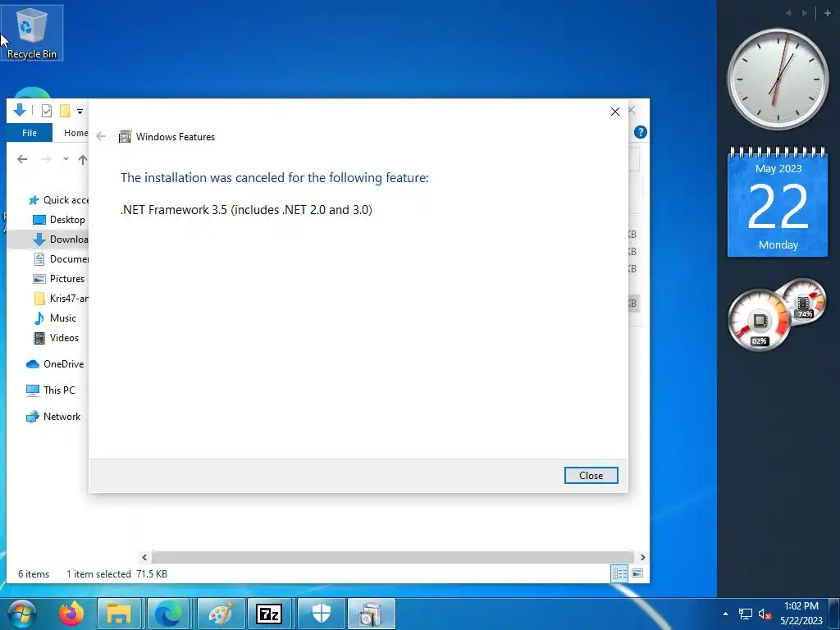The width and height of the screenshot is (840, 630).
Task: Click the add gadget plus button
Action: (x=828, y=13)
